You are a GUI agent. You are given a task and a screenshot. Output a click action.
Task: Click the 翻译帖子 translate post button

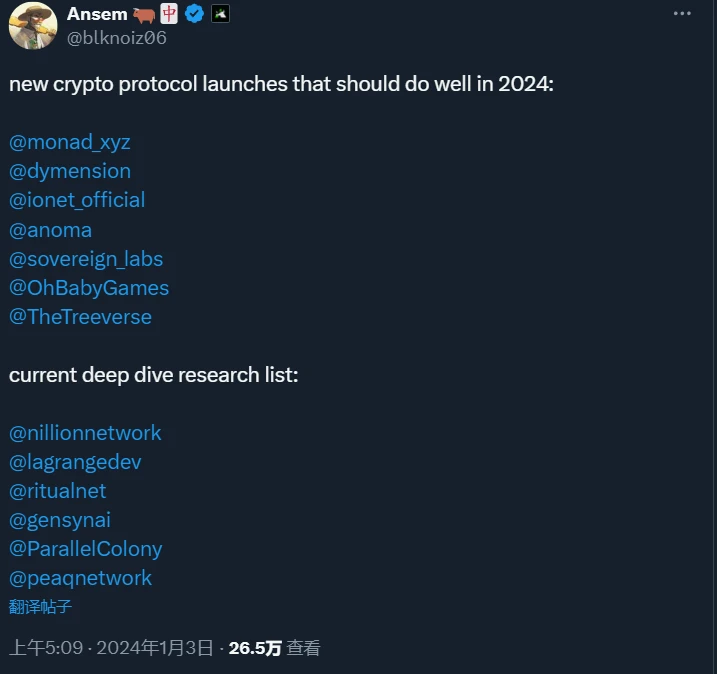(x=40, y=606)
